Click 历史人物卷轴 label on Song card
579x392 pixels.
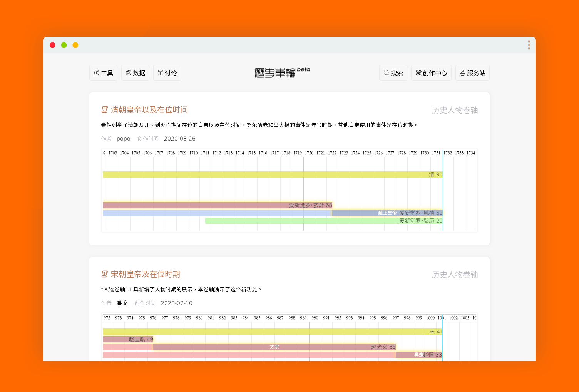point(455,275)
